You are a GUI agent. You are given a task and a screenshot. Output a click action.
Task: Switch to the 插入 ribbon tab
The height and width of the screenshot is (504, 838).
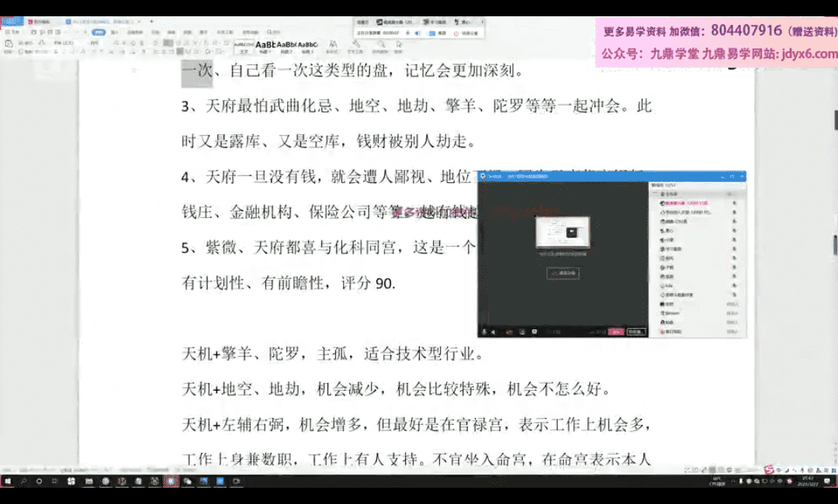(x=116, y=33)
